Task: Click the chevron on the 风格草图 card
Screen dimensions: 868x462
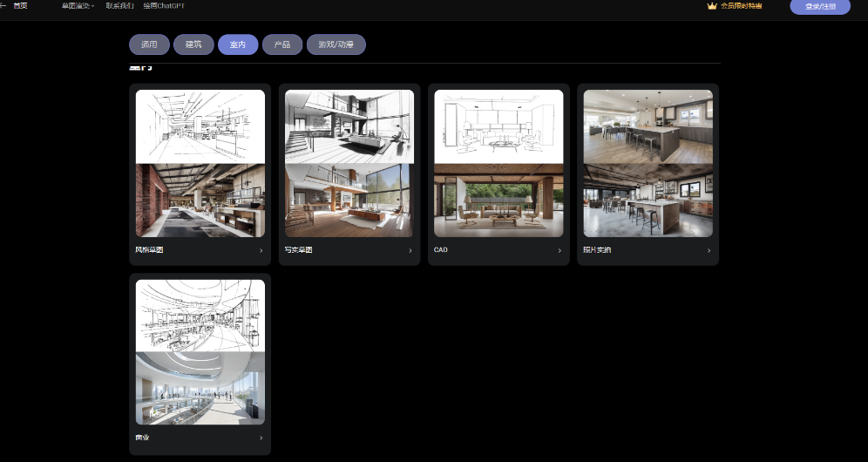Action: click(261, 251)
